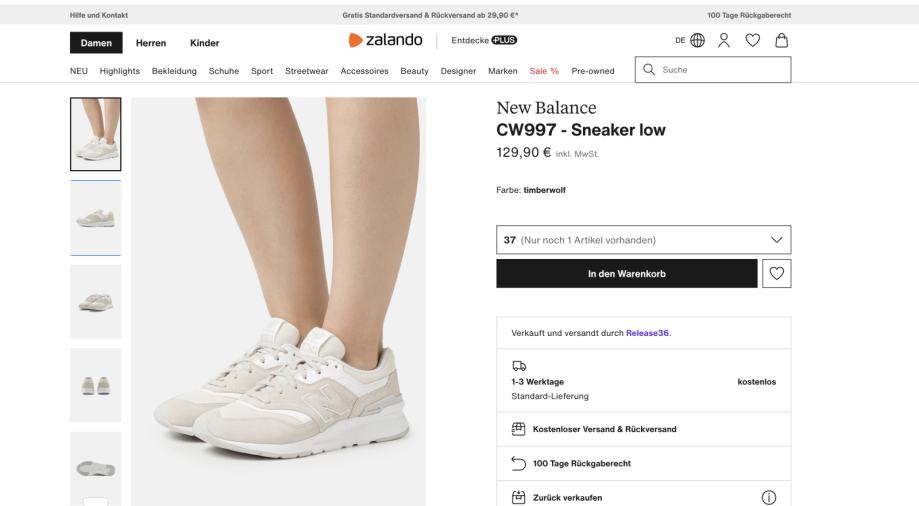This screenshot has width=919, height=506.
Task: Click In den Warenkorb button
Action: click(626, 274)
